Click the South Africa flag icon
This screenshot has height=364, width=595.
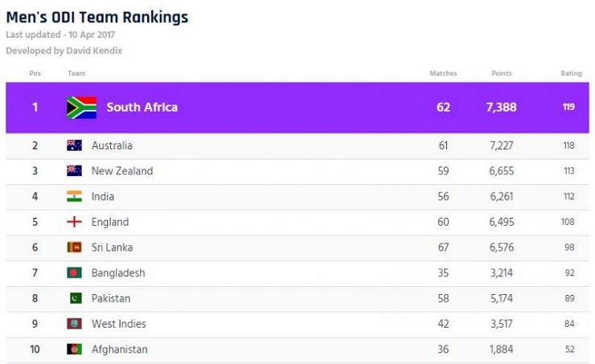coord(81,108)
